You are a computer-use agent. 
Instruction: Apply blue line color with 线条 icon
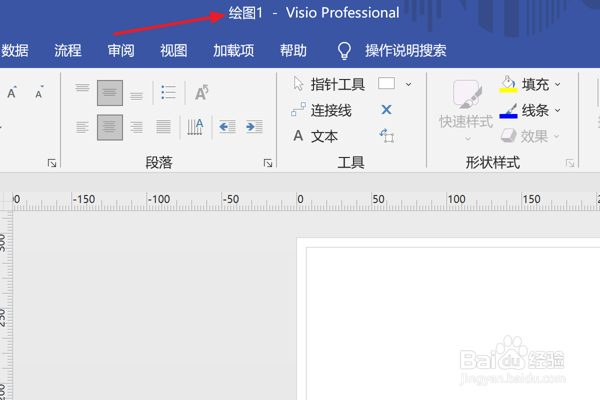pyautogui.click(x=508, y=111)
